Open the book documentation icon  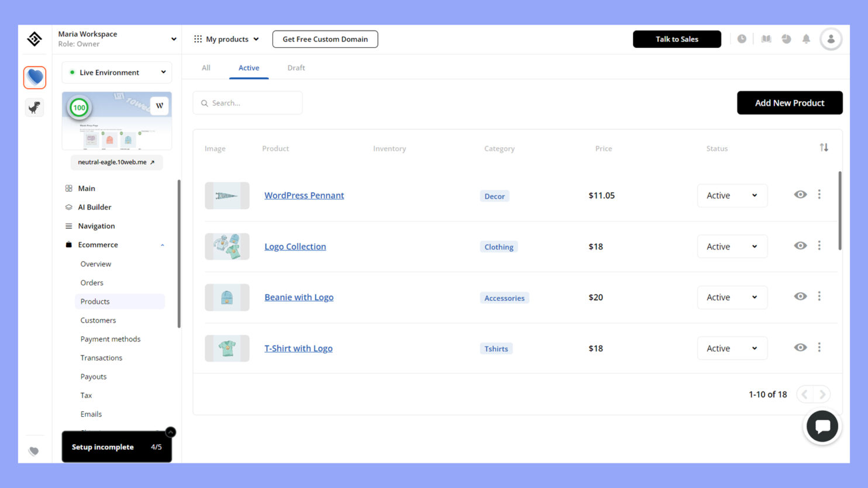[766, 39]
